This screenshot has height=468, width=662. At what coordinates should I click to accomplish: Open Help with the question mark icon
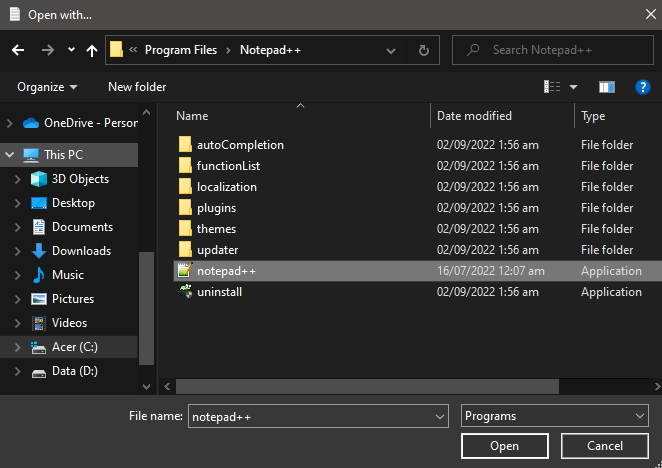click(x=643, y=87)
